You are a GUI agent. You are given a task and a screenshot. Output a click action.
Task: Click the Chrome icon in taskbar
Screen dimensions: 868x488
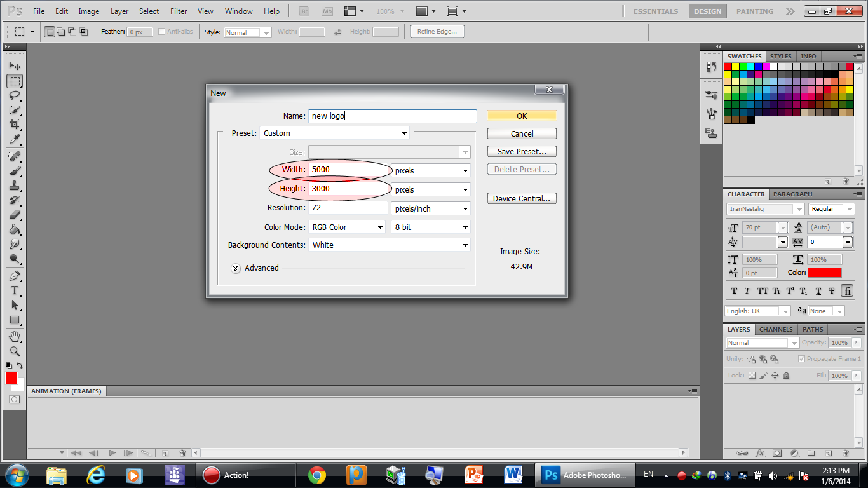317,475
